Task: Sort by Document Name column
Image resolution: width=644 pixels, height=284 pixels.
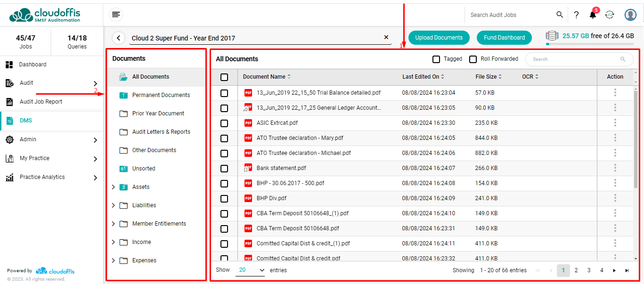Action: point(267,77)
